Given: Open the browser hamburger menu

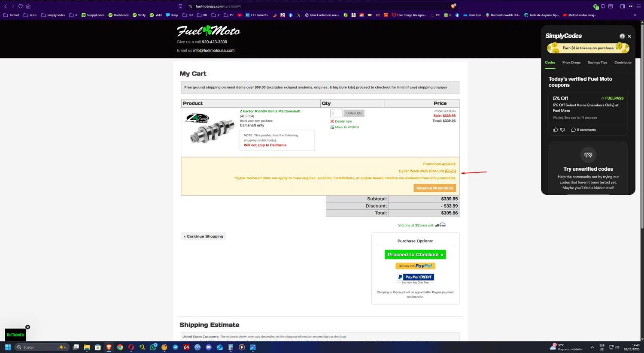Looking at the screenshot, I should click(638, 6).
